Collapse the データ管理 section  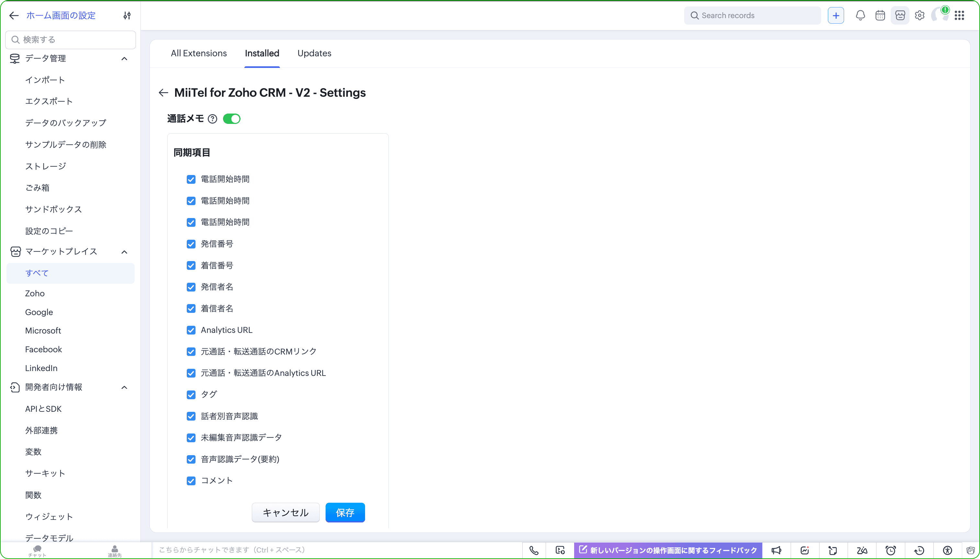click(124, 59)
